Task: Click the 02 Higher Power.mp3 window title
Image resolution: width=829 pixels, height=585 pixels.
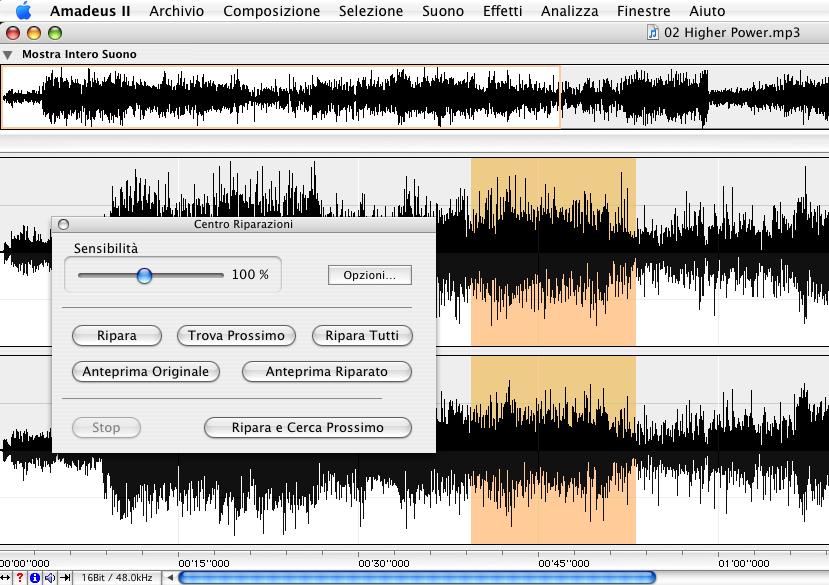Action: point(732,33)
